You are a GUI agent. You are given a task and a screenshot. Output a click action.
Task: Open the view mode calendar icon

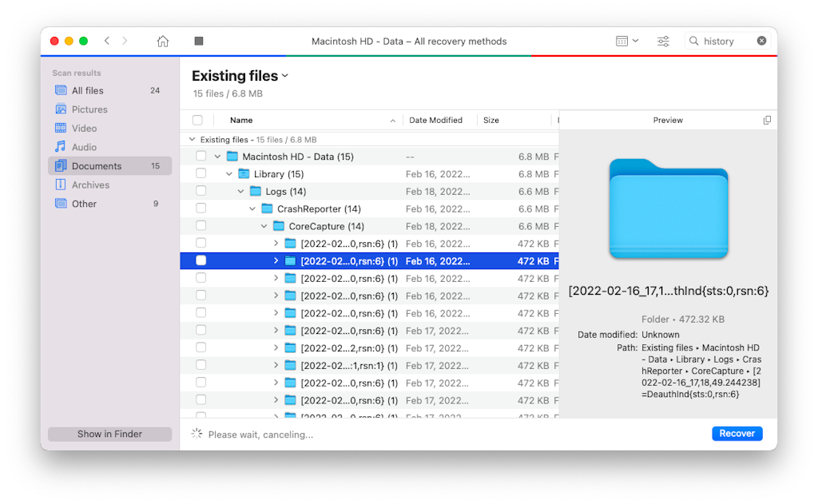point(622,41)
